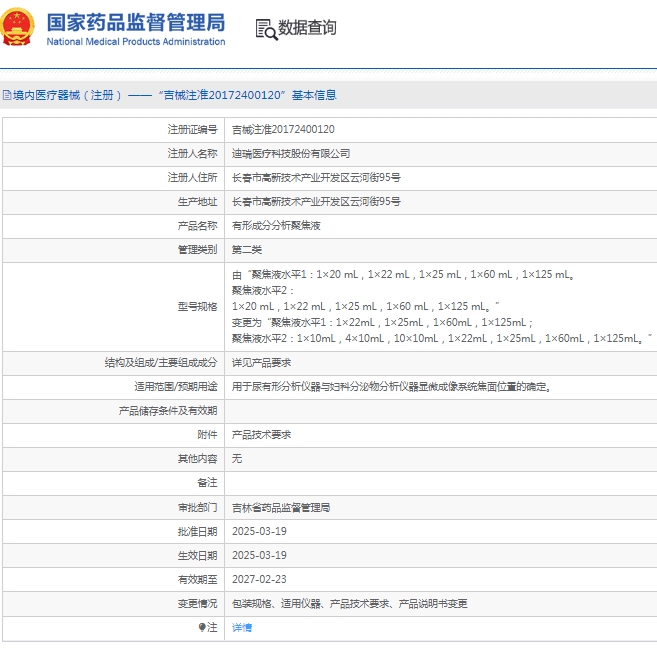Select expiry date 2027-02-23
This screenshot has width=657, height=648.
259,579
